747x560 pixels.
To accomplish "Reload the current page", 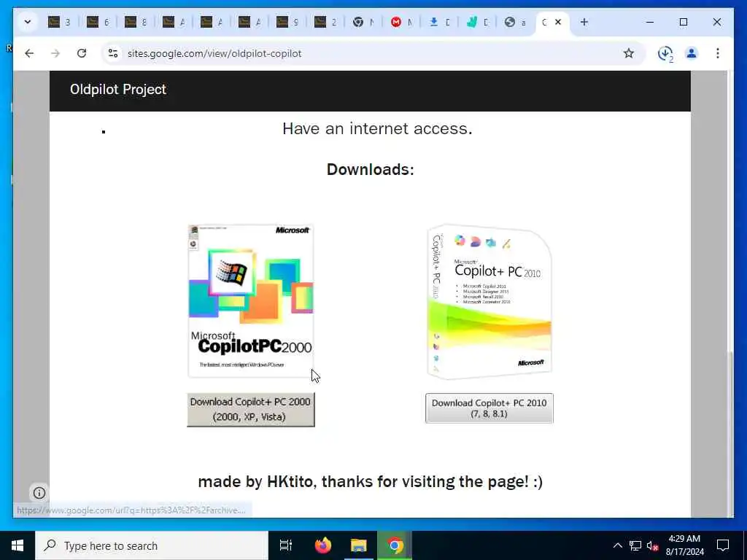I will tap(82, 53).
